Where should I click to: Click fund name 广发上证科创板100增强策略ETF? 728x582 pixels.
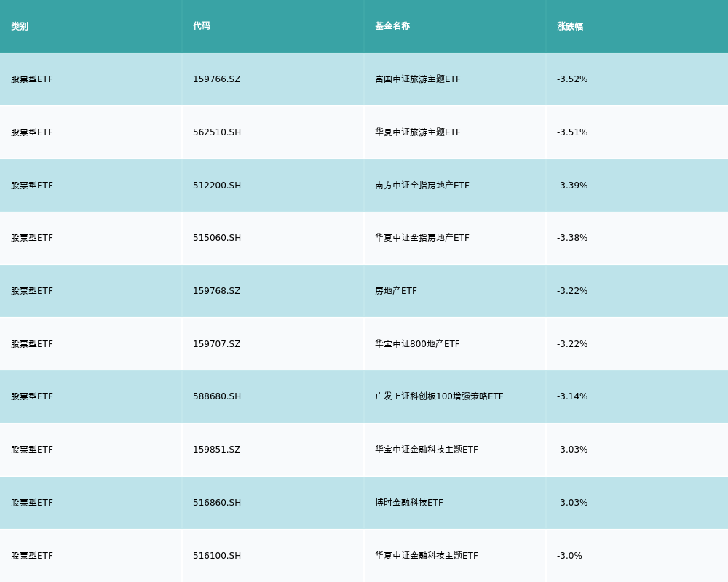[439, 396]
